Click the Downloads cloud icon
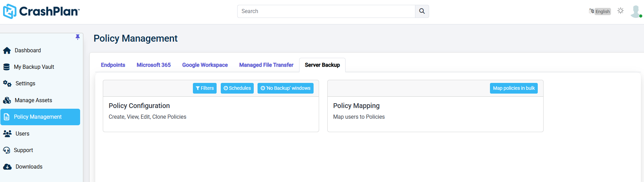 (x=7, y=167)
